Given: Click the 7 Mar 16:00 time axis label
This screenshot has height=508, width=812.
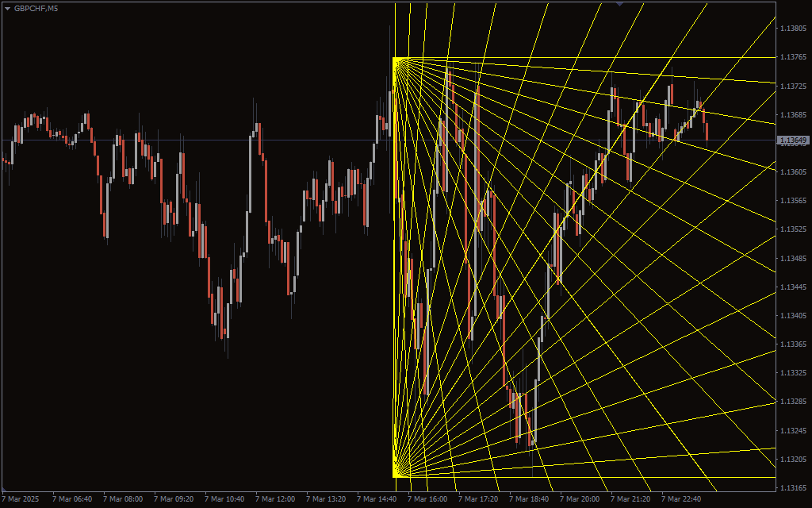Looking at the screenshot, I should point(427,499).
